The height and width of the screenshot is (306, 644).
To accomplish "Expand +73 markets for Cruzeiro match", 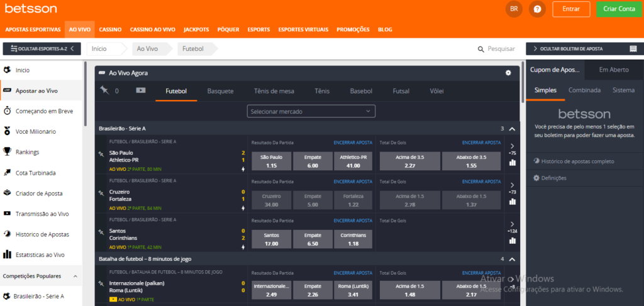I will coord(512,189).
